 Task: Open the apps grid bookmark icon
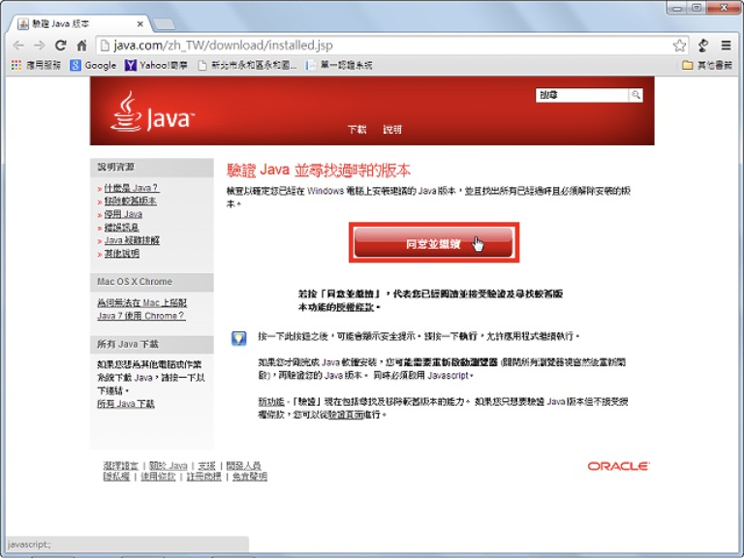click(x=16, y=65)
